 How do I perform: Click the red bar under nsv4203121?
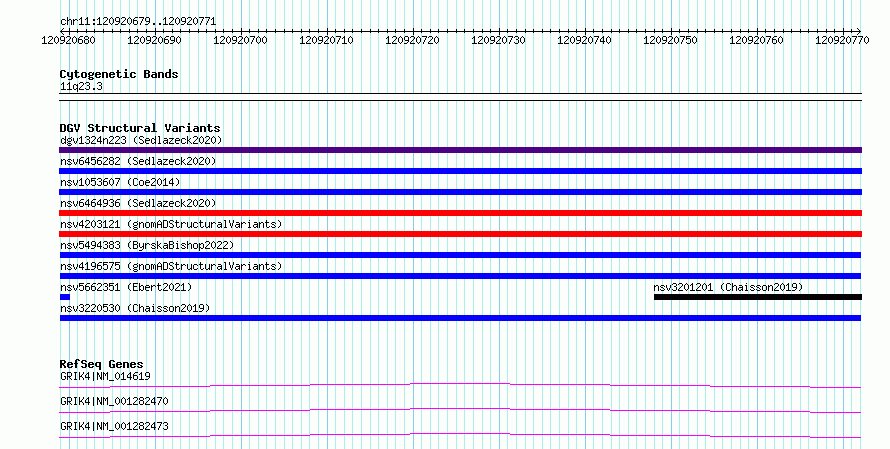coord(460,234)
